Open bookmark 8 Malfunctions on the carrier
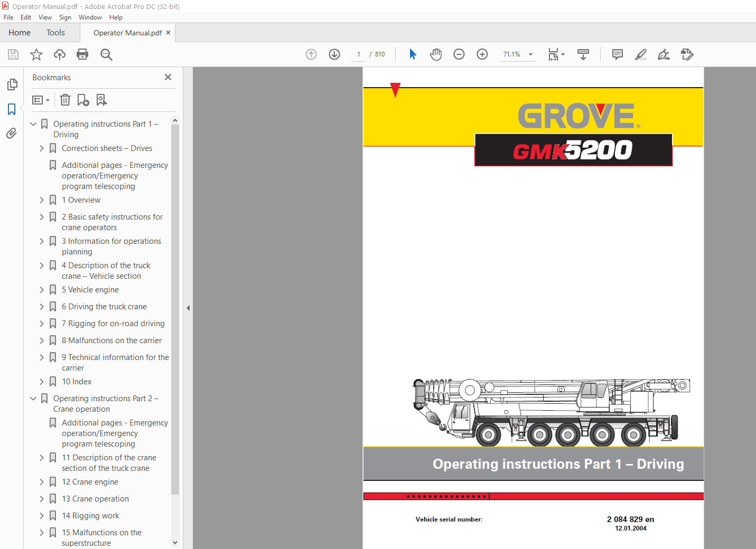This screenshot has width=756, height=549. click(x=111, y=340)
